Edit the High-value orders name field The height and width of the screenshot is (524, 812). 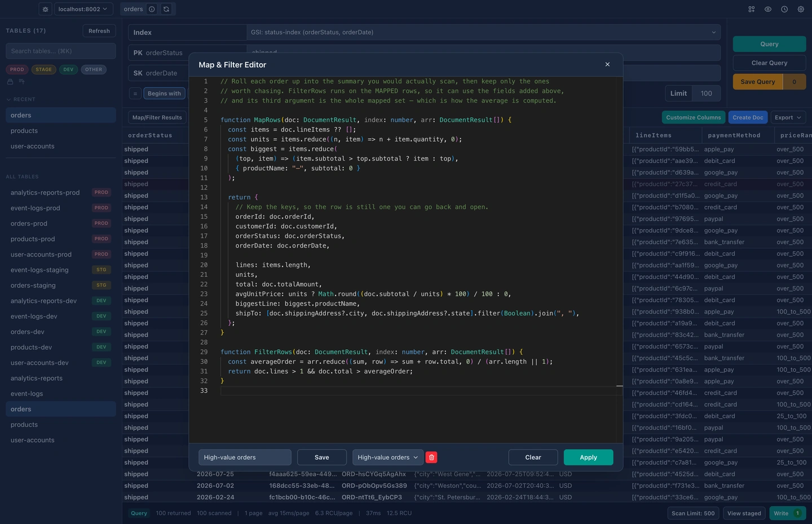(245, 457)
